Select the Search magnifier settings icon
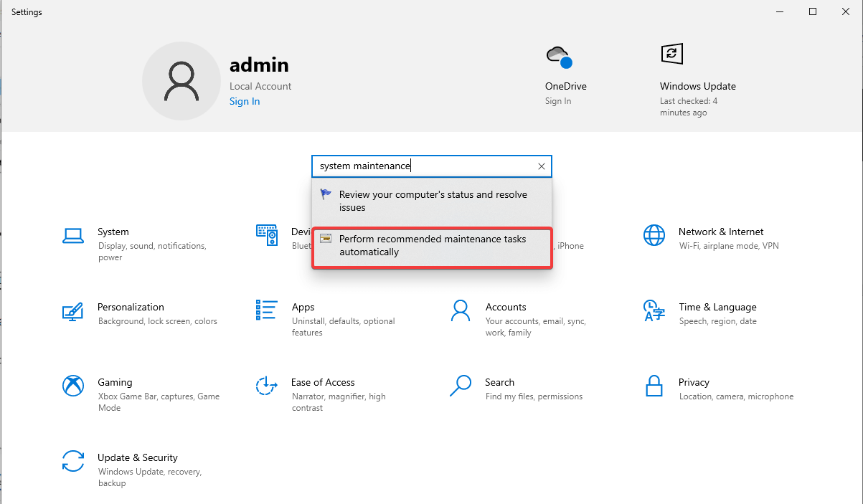This screenshot has width=863, height=504. click(460, 385)
